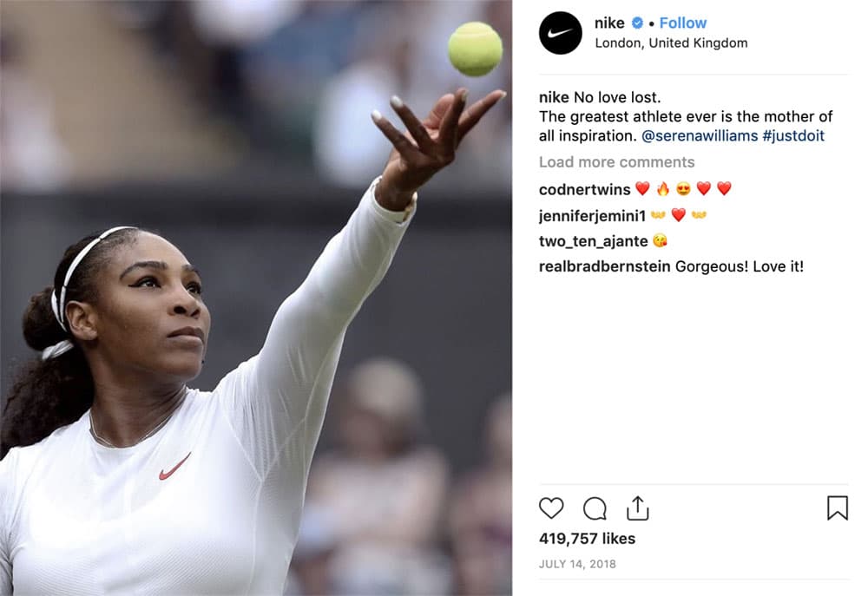Click the nike username in the caption
The height and width of the screenshot is (596, 868).
[x=554, y=97]
